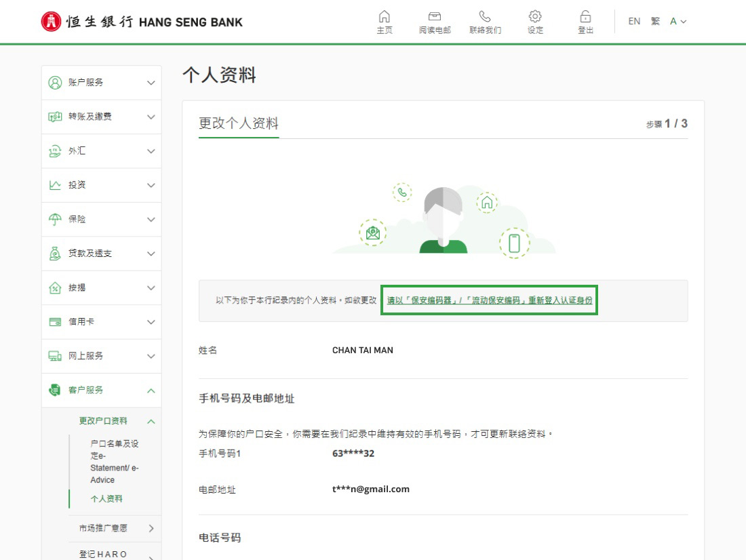Click the re-login security device authentication link

pos(489,300)
